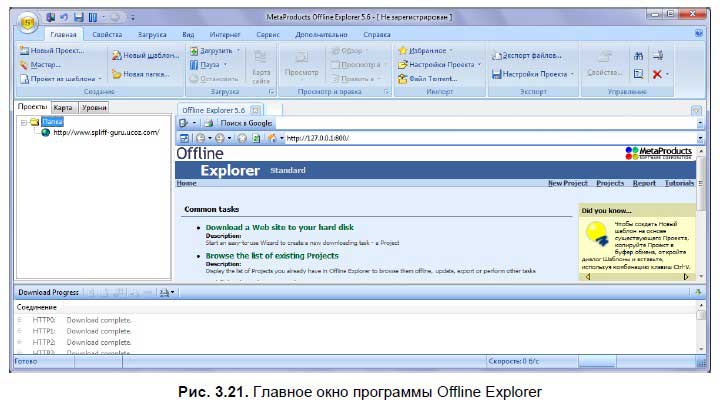Collapse the Папка tree node

click(23, 122)
